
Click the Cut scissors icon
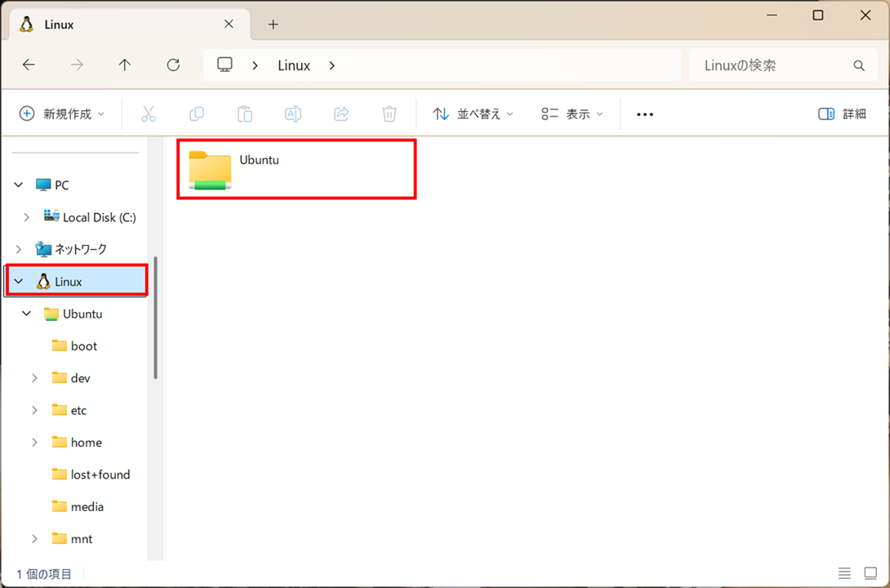pyautogui.click(x=148, y=114)
